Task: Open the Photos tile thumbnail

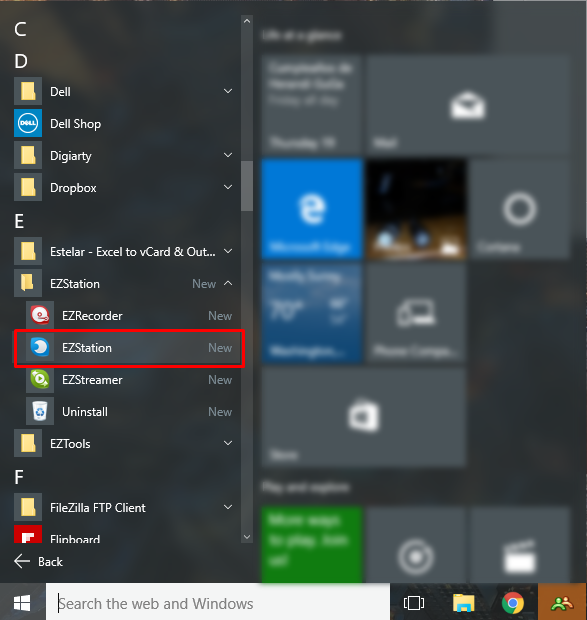Action: tap(416, 209)
